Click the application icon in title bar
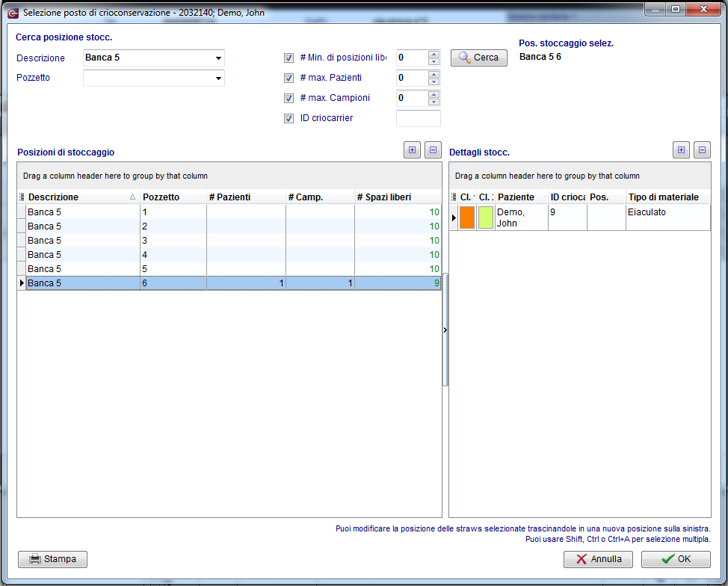The height and width of the screenshot is (586, 728). [x=13, y=13]
